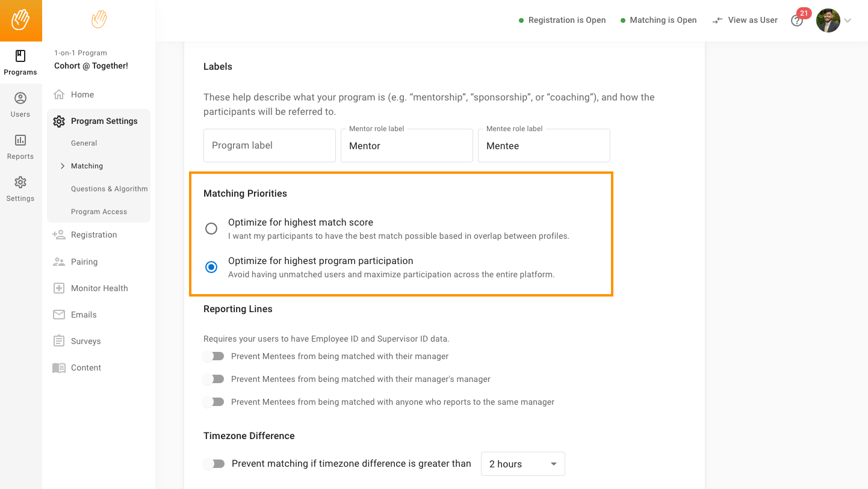The width and height of the screenshot is (868, 489).
Task: Click the Monitor Health plus icon
Action: (59, 288)
